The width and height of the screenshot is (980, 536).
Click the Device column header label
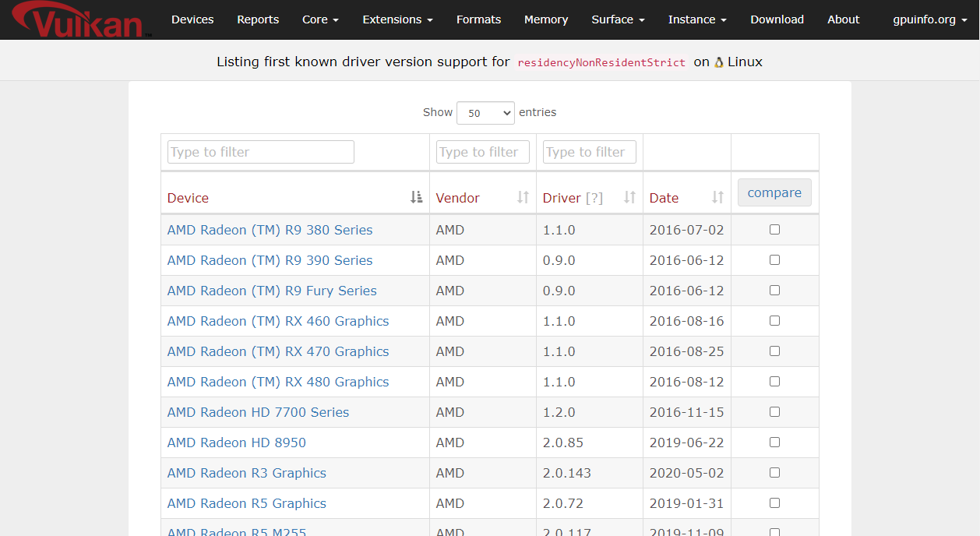coord(188,198)
